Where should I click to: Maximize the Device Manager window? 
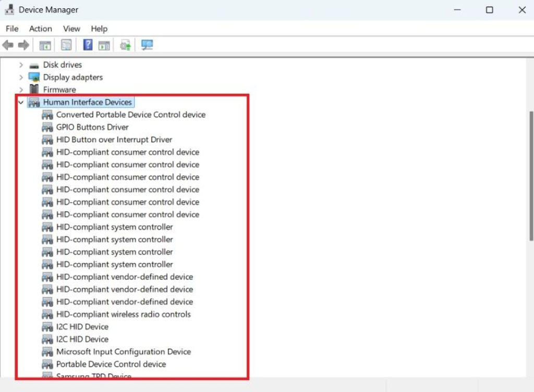[489, 10]
